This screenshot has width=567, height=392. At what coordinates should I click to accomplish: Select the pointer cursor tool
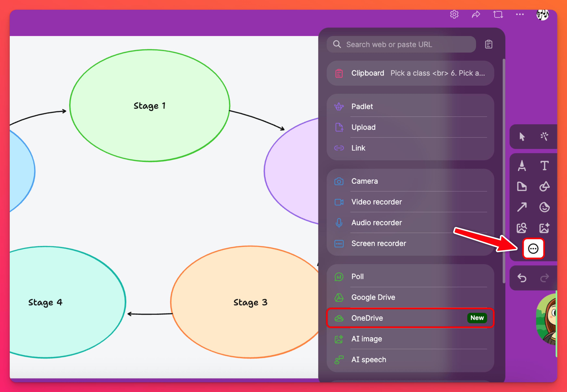[x=522, y=137]
